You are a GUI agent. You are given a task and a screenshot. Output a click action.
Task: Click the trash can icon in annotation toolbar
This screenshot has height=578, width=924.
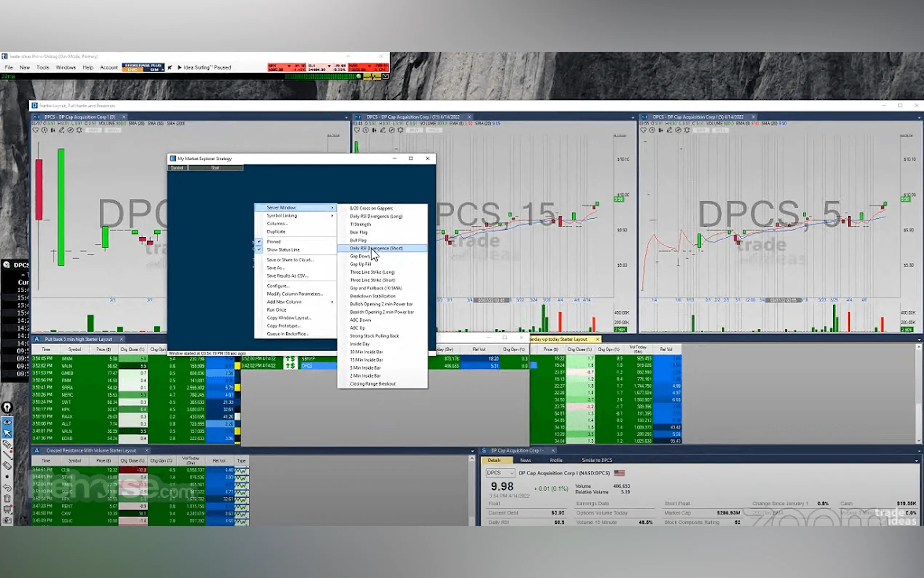click(7, 499)
